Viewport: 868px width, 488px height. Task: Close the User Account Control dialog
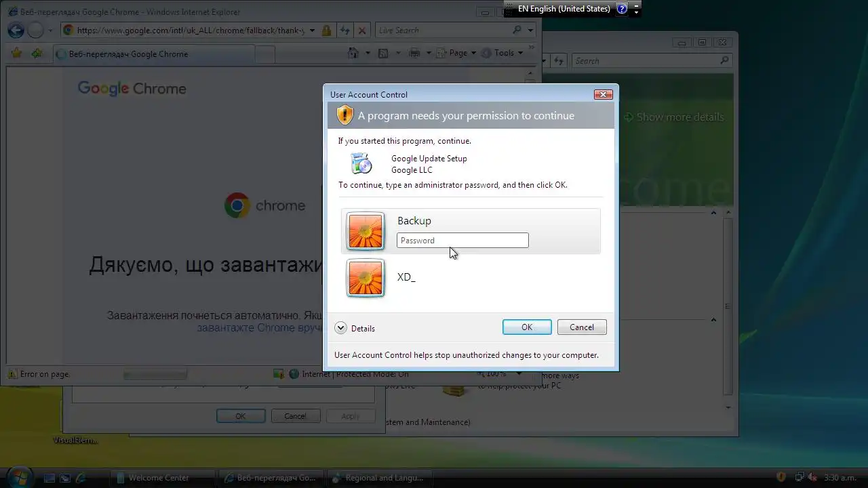[x=603, y=94]
